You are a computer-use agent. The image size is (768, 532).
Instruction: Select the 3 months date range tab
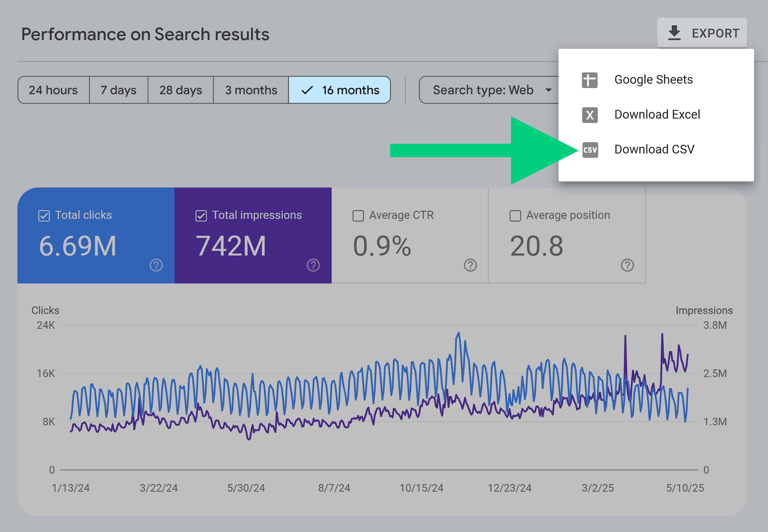coord(250,90)
